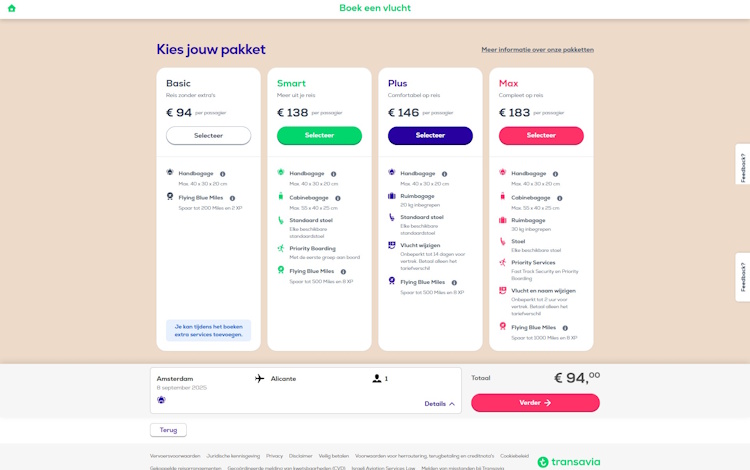Open info icon beside Max Cabinebagage
Image resolution: width=750 pixels, height=470 pixels.
point(560,198)
